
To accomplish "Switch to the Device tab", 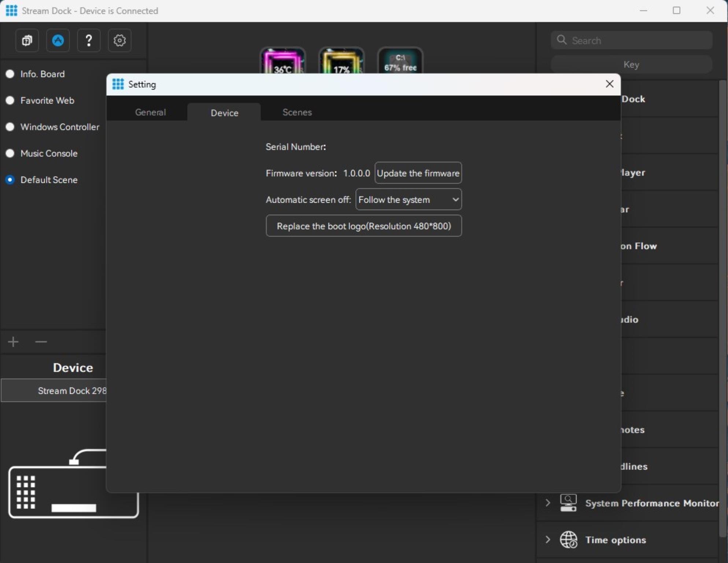I will pos(224,112).
